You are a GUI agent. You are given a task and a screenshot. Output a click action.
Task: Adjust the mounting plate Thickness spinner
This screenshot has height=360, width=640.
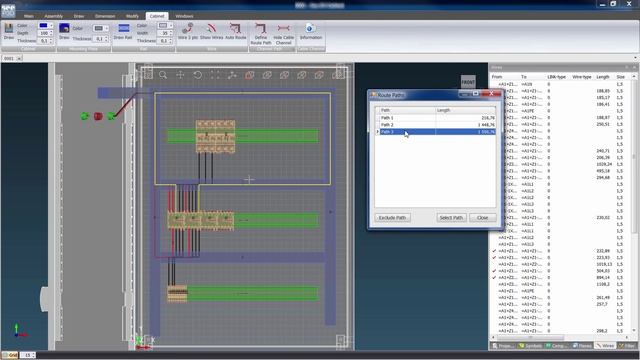click(x=107, y=39)
